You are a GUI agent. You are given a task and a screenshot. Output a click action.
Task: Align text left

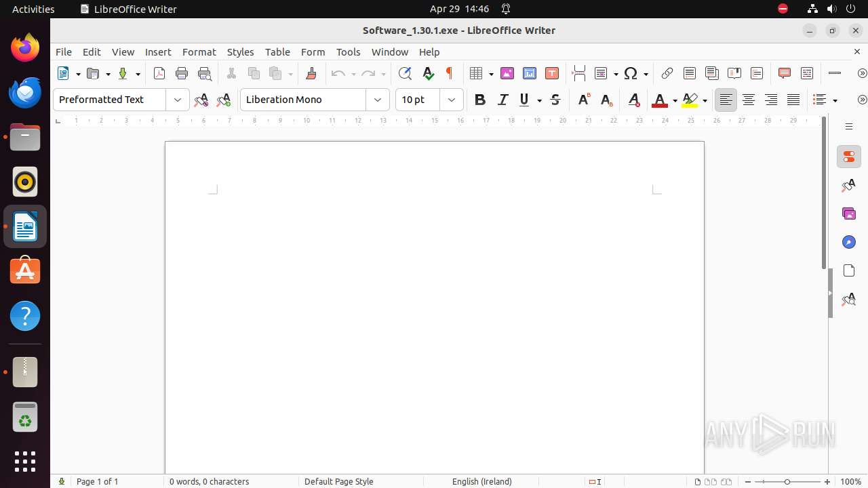tap(726, 100)
